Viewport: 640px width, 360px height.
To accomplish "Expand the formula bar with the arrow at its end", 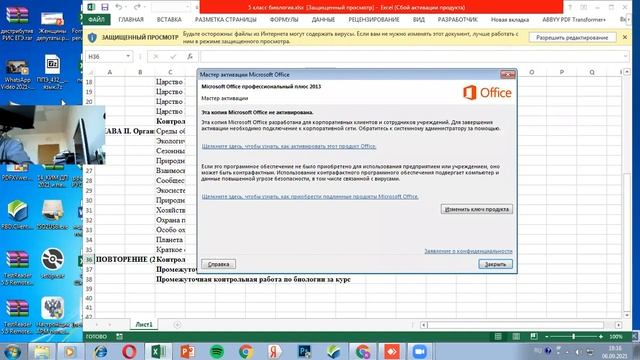I will (x=626, y=56).
